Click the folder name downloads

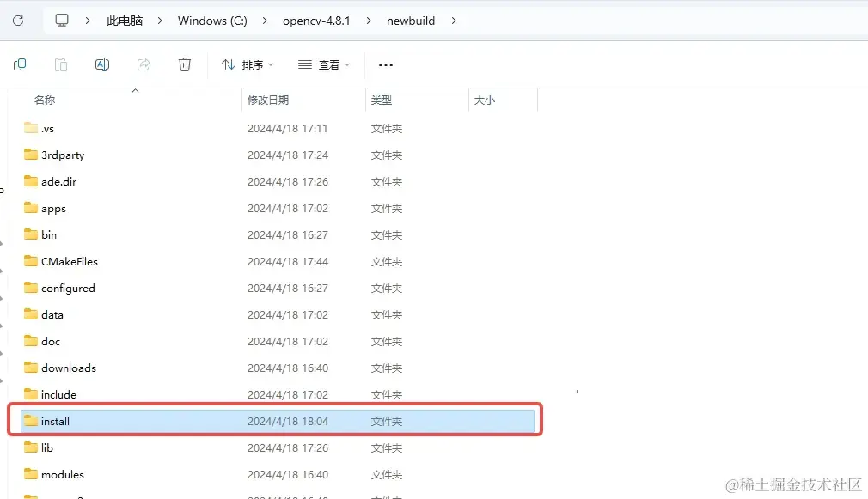[69, 368]
